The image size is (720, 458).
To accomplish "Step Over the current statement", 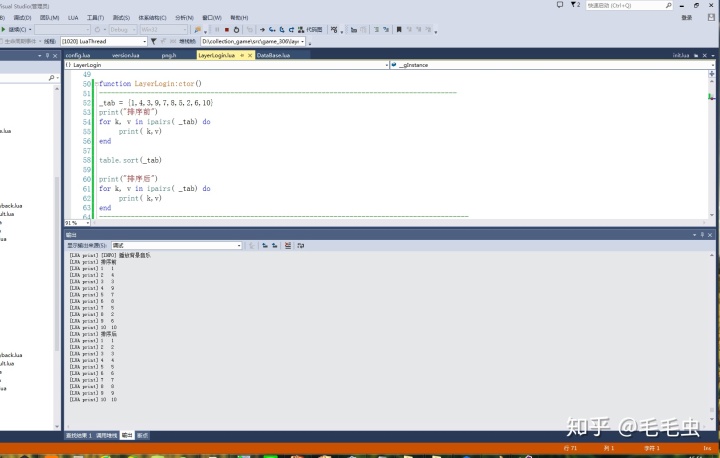I will coord(281,29).
